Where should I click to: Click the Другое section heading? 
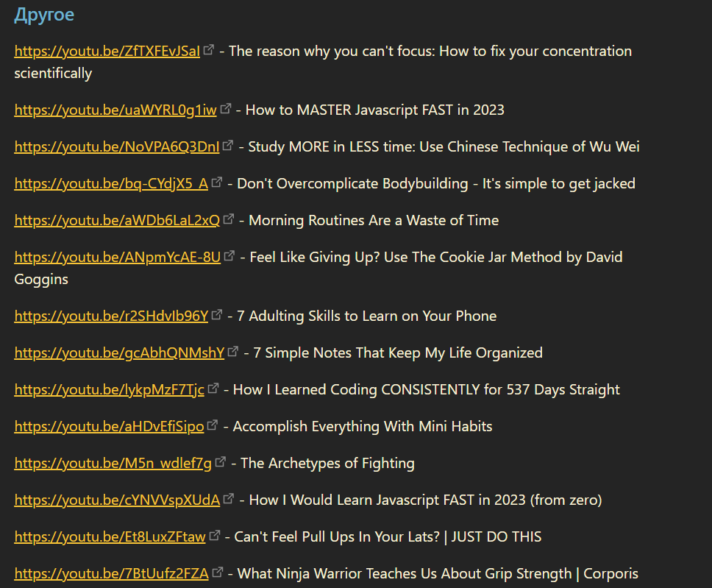[x=44, y=15]
